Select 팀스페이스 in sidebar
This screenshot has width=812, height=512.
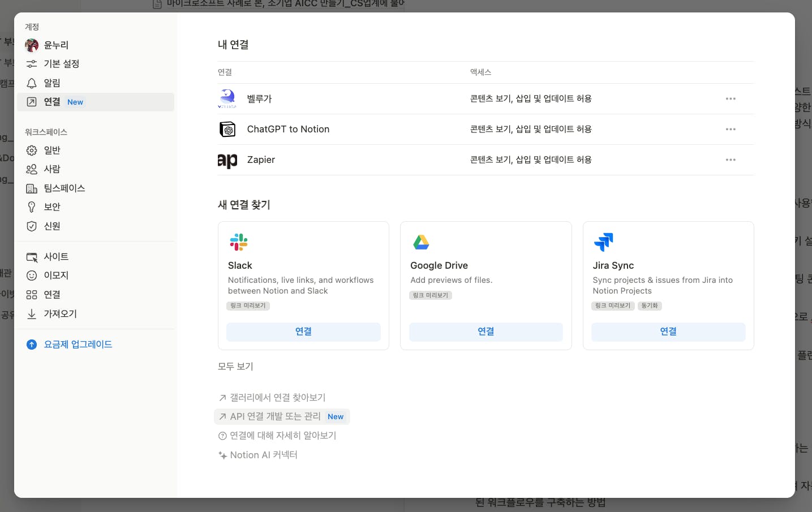(x=95, y=188)
